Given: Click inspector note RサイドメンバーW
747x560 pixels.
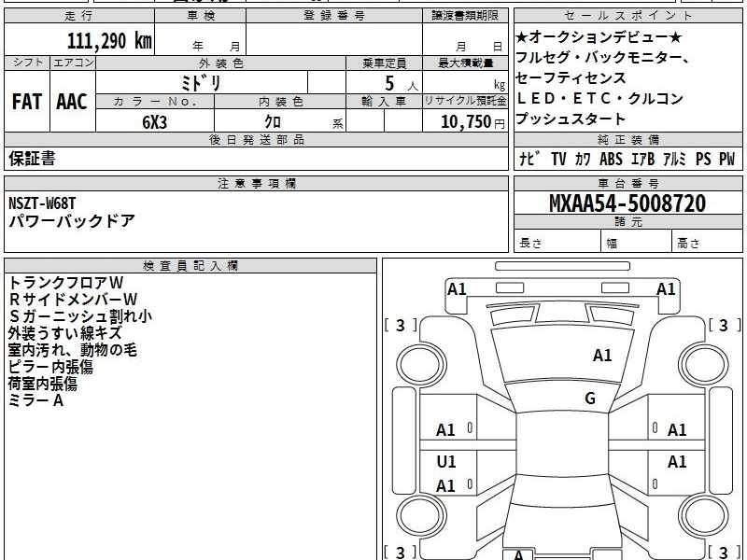Looking at the screenshot, I should [x=74, y=299].
